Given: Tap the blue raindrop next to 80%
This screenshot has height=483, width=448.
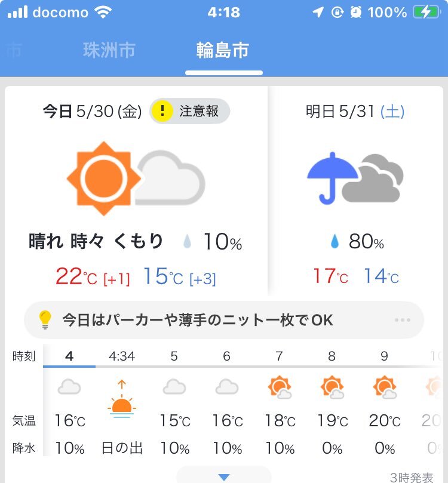Looking at the screenshot, I should coord(335,241).
